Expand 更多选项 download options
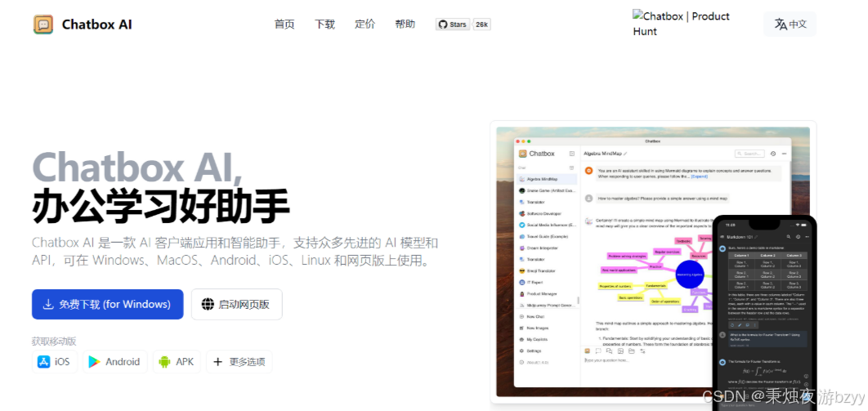The image size is (868, 411). click(x=239, y=362)
